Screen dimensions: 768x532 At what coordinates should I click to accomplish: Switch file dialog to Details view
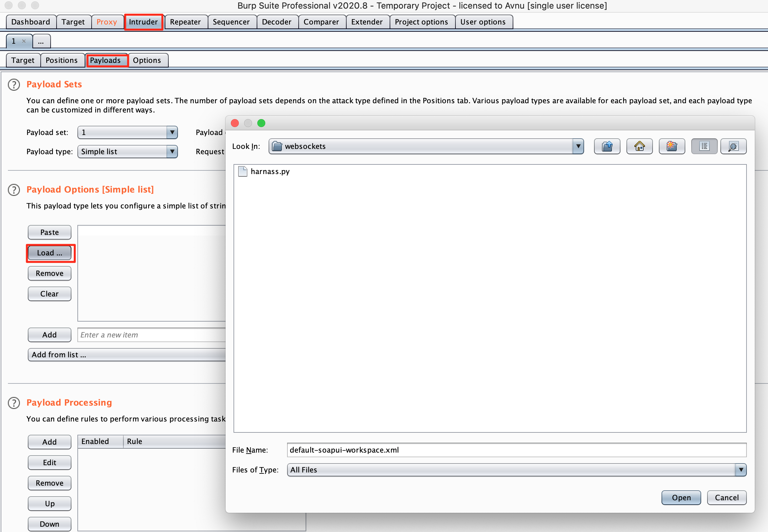tap(733, 146)
